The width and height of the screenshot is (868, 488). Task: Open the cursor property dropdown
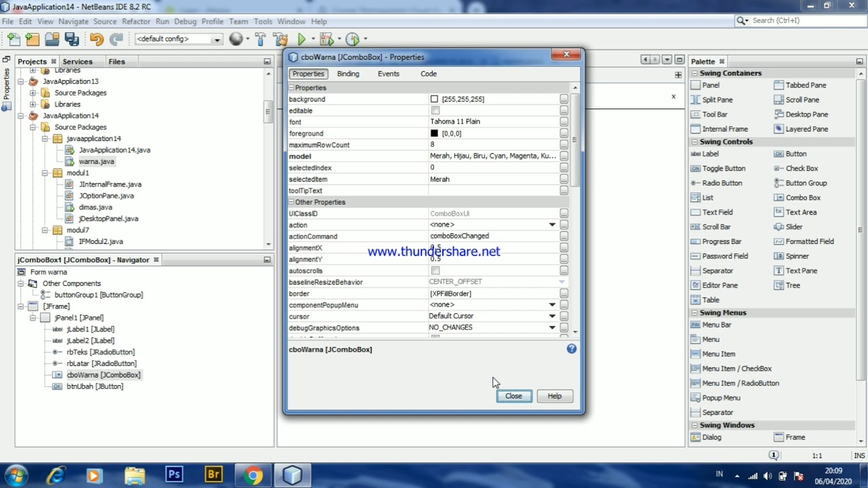(x=552, y=317)
